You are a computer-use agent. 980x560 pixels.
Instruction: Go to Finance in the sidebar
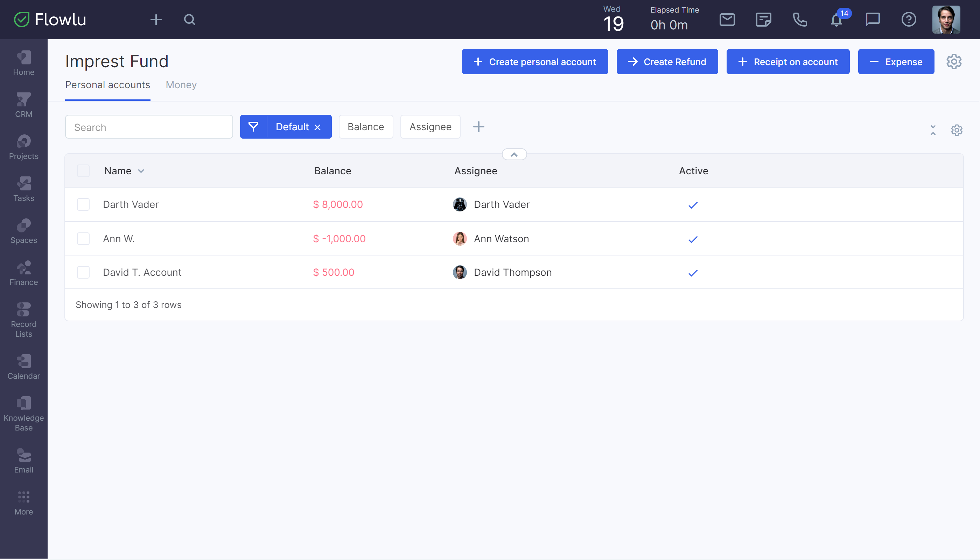23,273
